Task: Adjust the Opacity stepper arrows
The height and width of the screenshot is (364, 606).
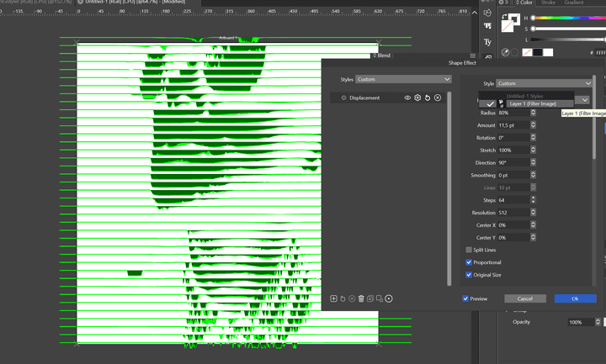Action: coord(598,322)
